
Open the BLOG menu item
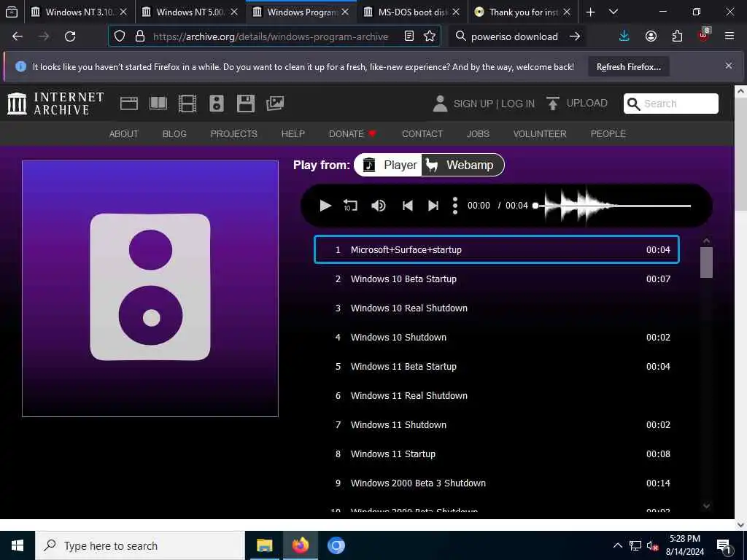tap(174, 134)
